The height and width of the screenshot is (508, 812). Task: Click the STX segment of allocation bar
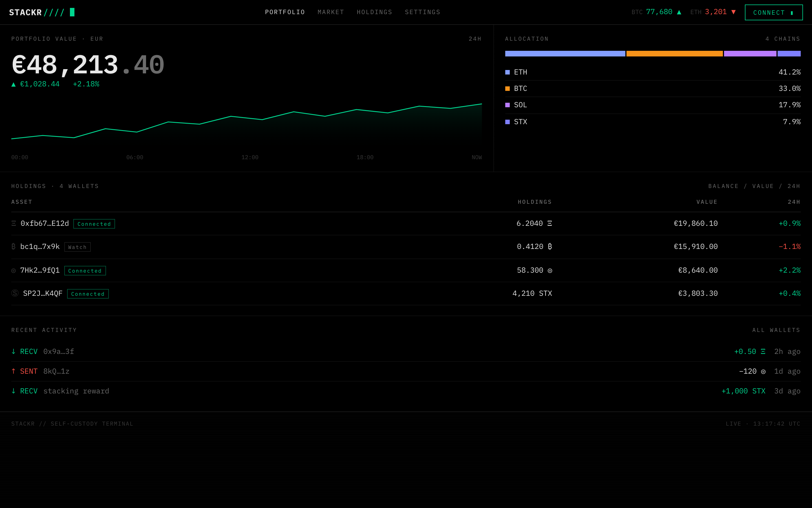789,54
